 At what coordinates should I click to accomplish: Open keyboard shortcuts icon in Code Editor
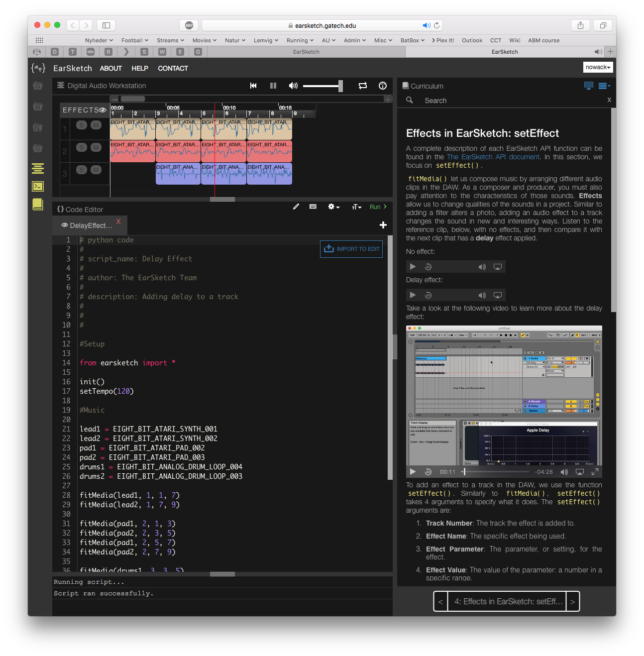tap(313, 207)
